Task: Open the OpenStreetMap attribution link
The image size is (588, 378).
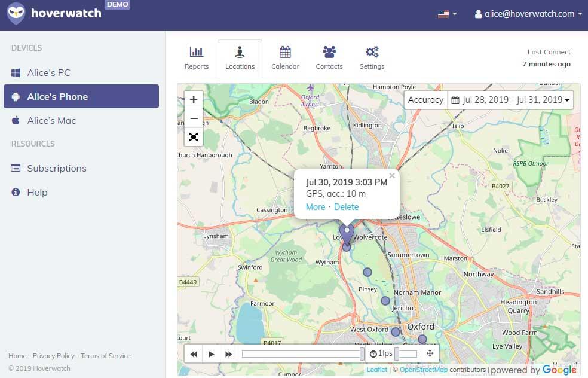Action: click(x=424, y=370)
